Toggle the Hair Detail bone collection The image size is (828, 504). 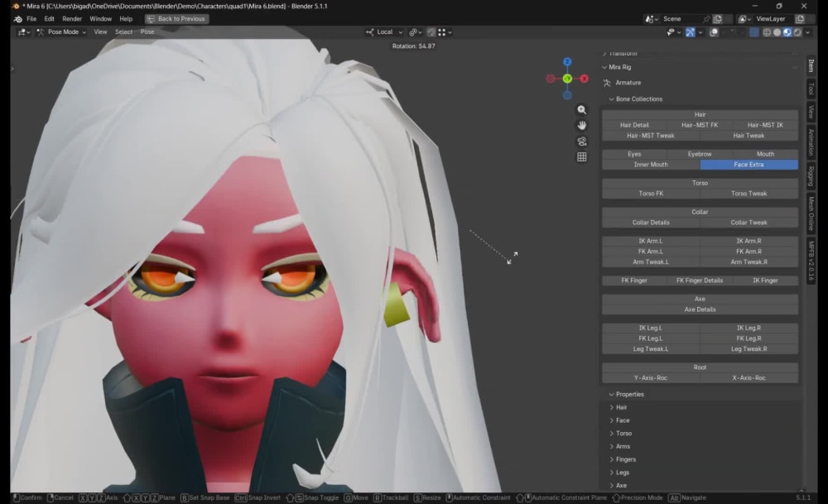click(x=634, y=125)
